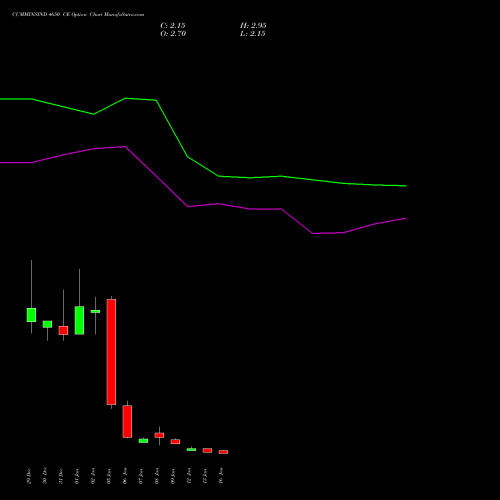Select the red candle above 09 Jan
The width and height of the screenshot is (500, 500).
tap(175, 442)
